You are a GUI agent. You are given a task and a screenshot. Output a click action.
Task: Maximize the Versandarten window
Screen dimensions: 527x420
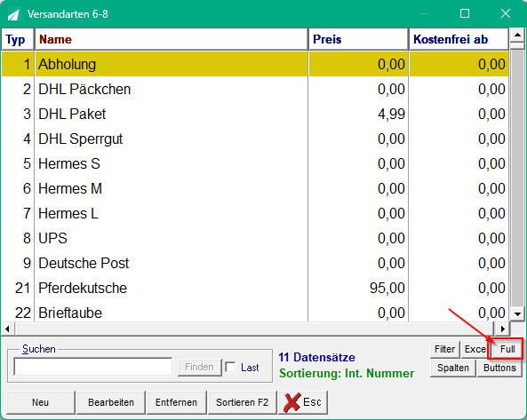[x=465, y=14]
